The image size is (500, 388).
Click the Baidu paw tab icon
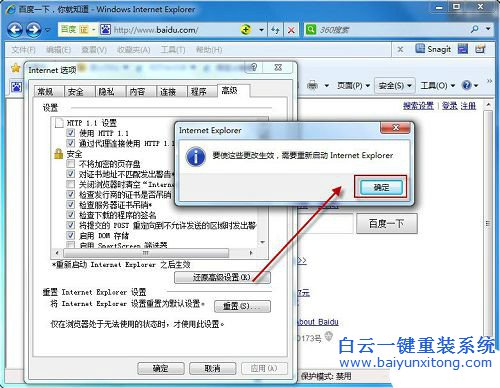point(16,87)
